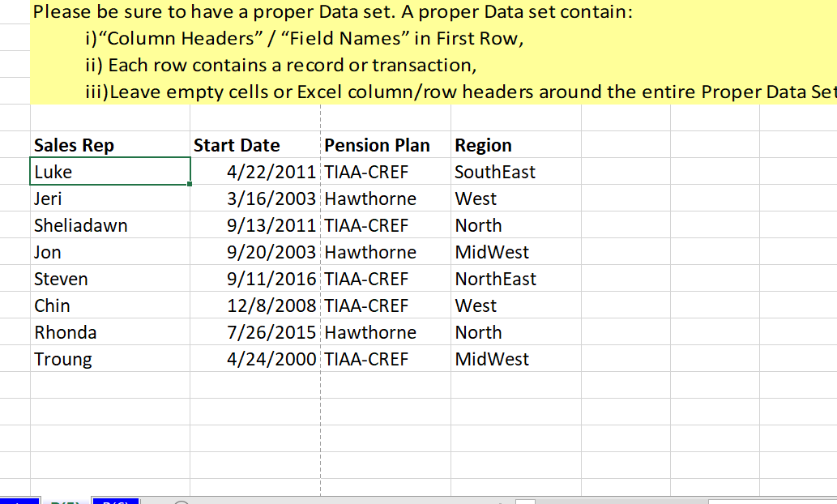
Task: Open the P(6) sheet tab
Action: click(115, 500)
